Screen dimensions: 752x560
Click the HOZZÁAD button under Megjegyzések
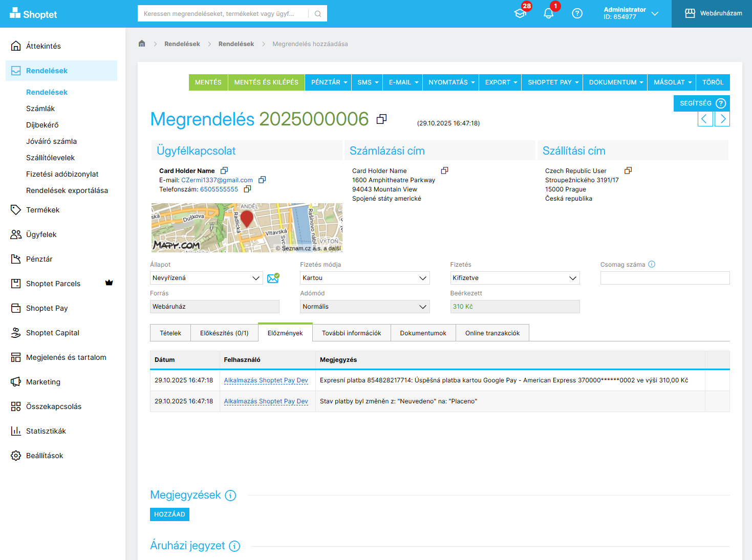169,514
